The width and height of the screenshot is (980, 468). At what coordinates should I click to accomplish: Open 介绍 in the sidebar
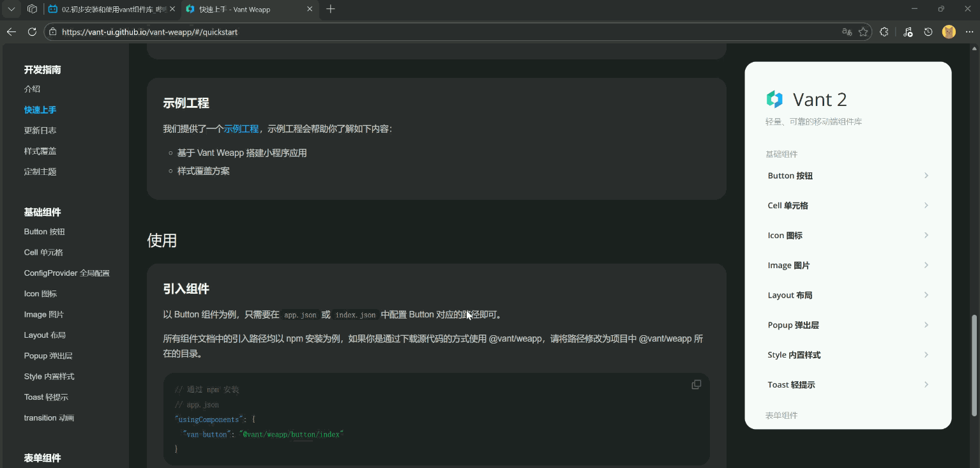(33, 89)
